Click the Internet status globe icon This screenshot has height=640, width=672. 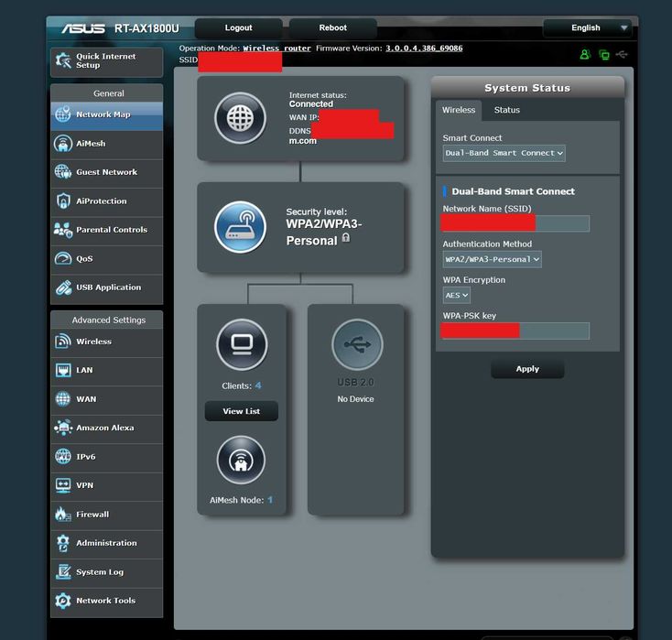(240, 118)
